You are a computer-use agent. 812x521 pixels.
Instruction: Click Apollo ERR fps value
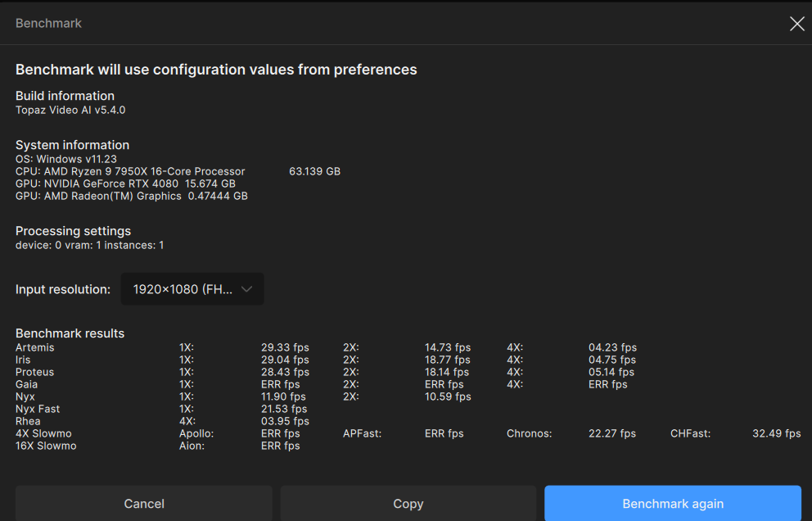pyautogui.click(x=280, y=434)
